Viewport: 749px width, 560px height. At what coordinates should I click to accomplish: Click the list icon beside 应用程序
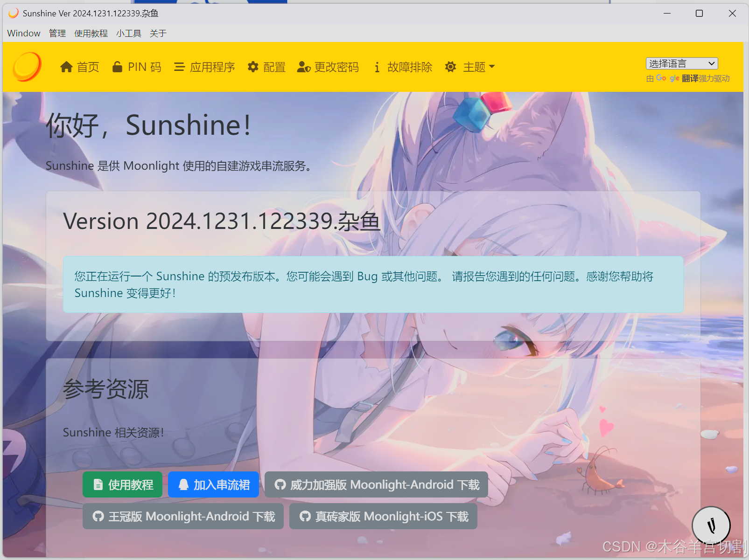[179, 67]
